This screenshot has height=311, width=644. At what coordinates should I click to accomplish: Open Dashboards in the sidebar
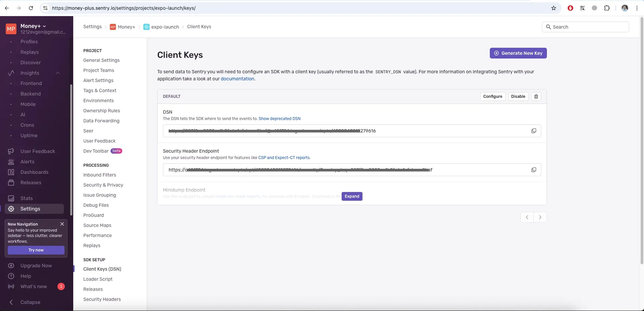tap(34, 172)
